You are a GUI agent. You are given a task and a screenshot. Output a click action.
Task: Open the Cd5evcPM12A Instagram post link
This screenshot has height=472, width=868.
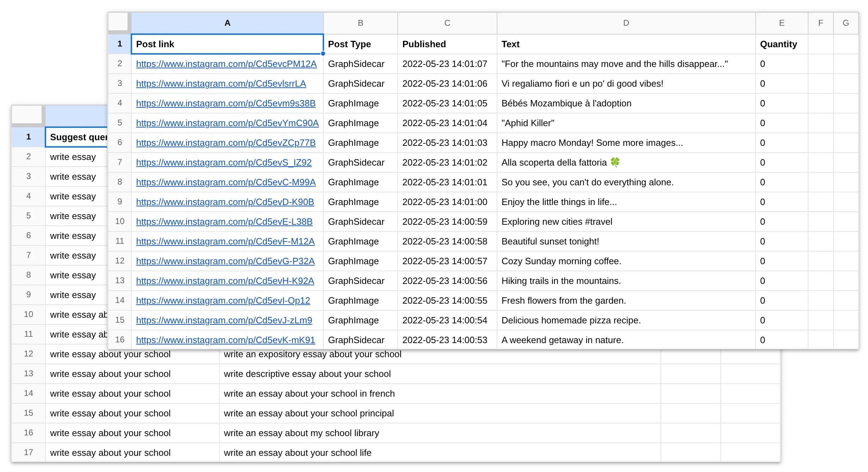point(226,64)
